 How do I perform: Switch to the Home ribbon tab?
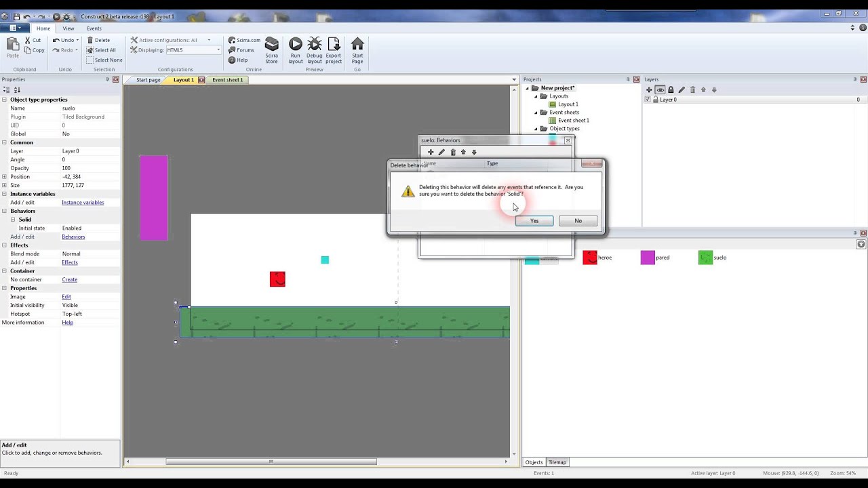[43, 28]
